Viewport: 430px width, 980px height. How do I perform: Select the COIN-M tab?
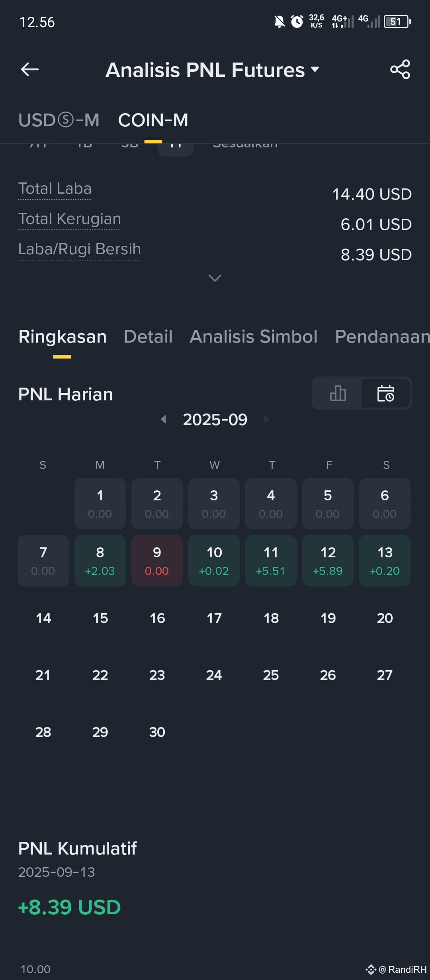point(153,120)
